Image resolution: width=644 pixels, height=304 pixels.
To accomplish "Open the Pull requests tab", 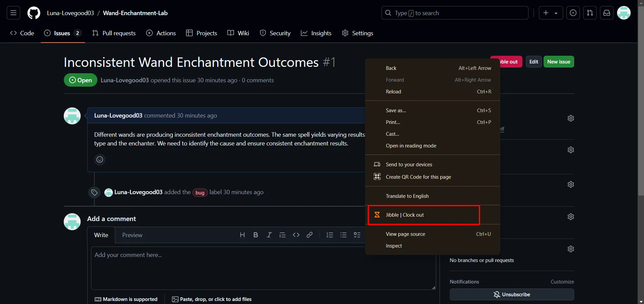I will point(114,33).
